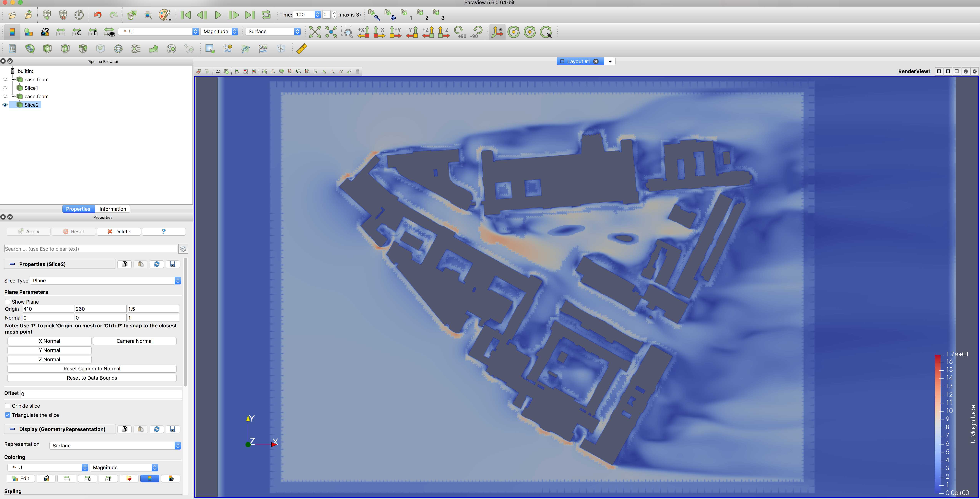The width and height of the screenshot is (980, 499).
Task: Apply the Glyph filter
Action: pyautogui.click(x=118, y=49)
